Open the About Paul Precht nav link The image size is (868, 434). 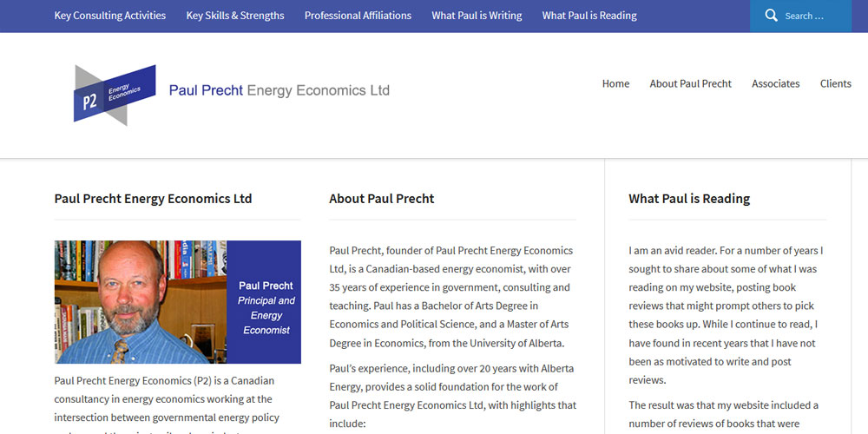[x=690, y=84]
